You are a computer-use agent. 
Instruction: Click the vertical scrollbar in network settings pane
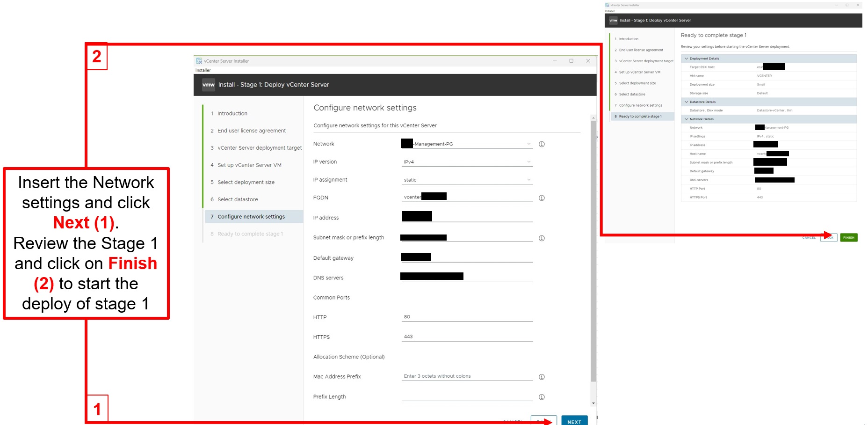click(x=593, y=251)
